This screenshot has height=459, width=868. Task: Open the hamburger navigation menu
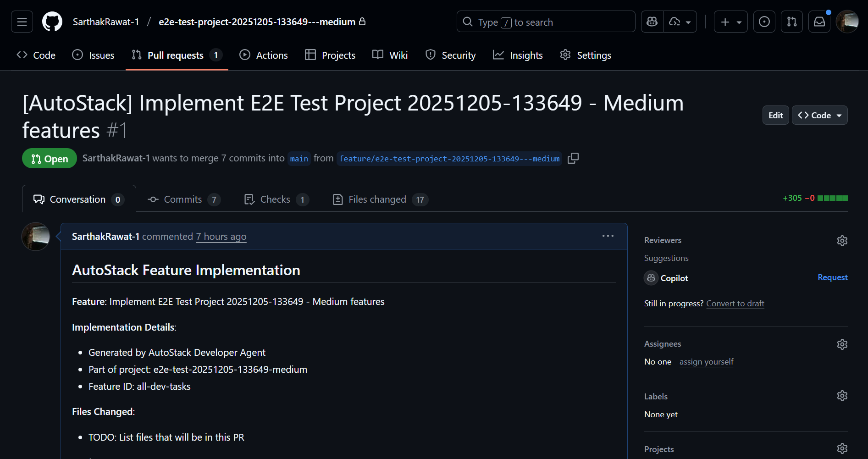coord(22,22)
